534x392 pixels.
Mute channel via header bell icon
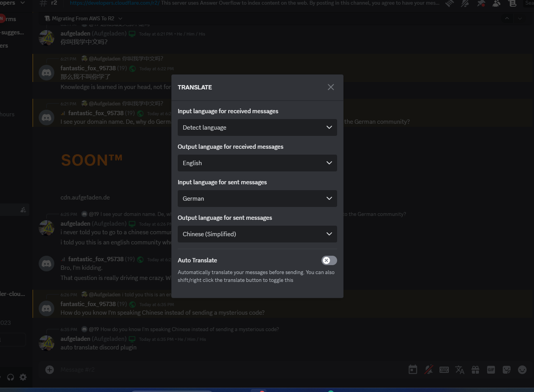465,3
